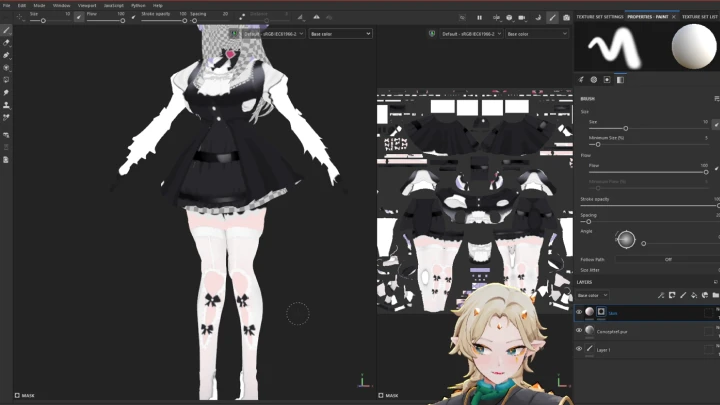Click the symmetry toggle icon in top toolbar
720x405 pixels.
(316, 17)
